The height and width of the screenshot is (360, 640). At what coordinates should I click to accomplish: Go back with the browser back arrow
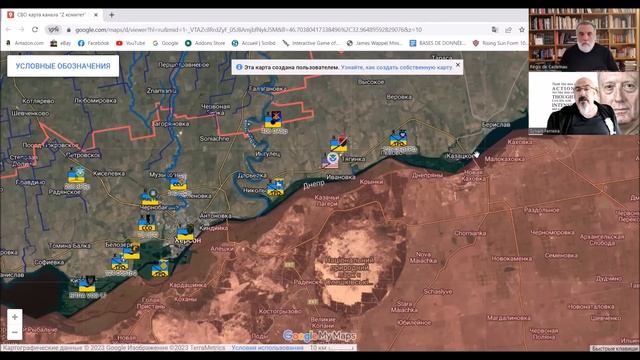click(9, 29)
